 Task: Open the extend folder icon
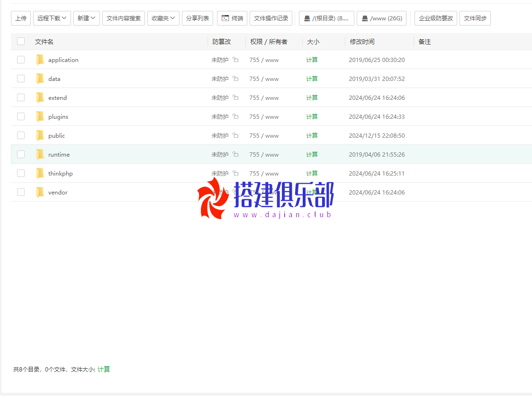[x=40, y=97]
